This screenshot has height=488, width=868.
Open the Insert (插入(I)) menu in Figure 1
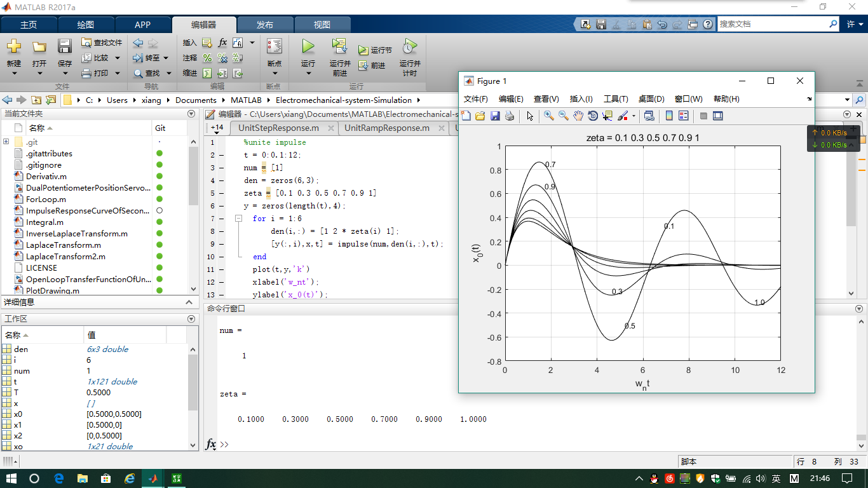(581, 99)
